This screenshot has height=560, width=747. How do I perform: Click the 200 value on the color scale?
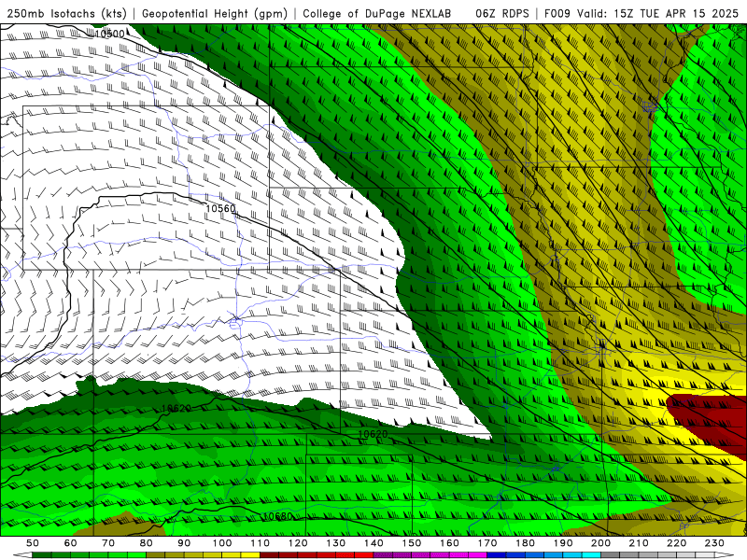click(x=601, y=543)
